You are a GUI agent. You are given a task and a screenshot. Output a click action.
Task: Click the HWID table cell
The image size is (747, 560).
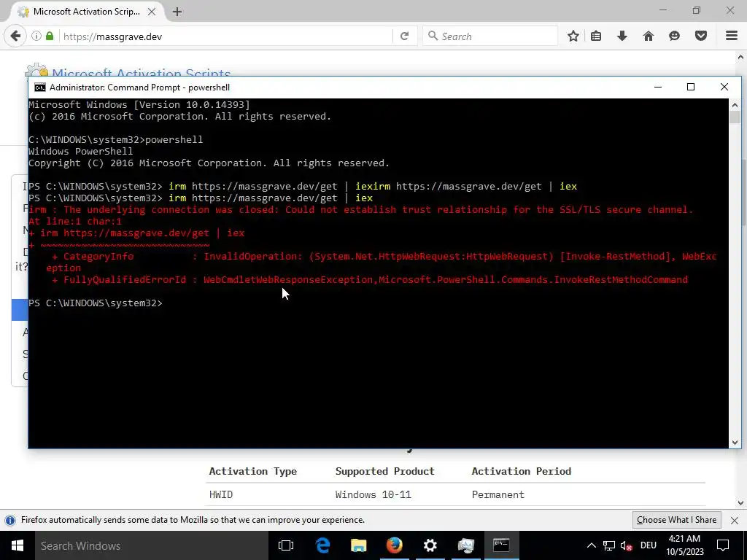(x=221, y=495)
